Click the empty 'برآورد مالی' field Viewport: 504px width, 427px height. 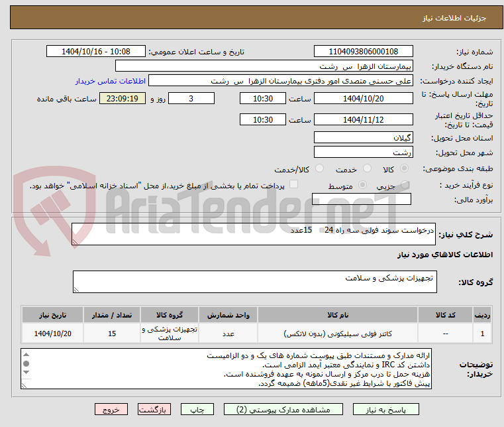[x=362, y=199]
